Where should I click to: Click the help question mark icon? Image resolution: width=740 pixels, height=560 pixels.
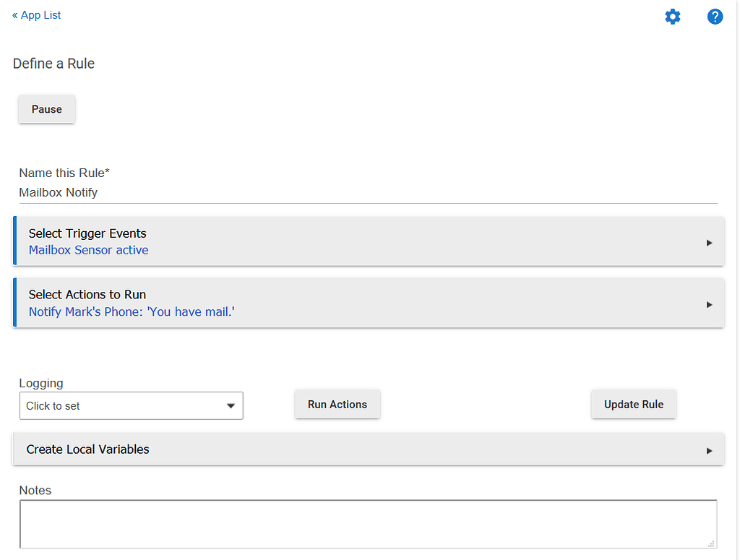pos(715,16)
